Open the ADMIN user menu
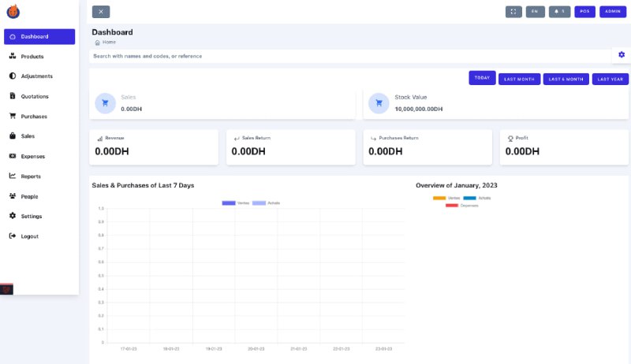The image size is (631, 364). tap(613, 12)
